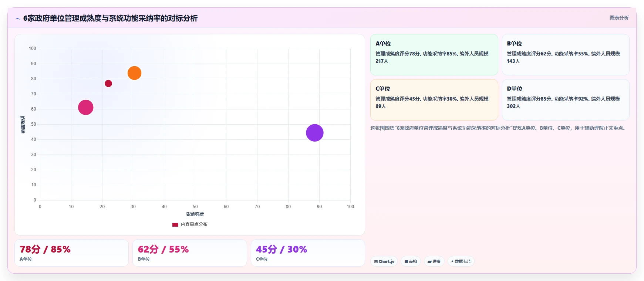Click the D单位 description mentioning 302人
This screenshot has height=281, width=644.
coord(563,102)
